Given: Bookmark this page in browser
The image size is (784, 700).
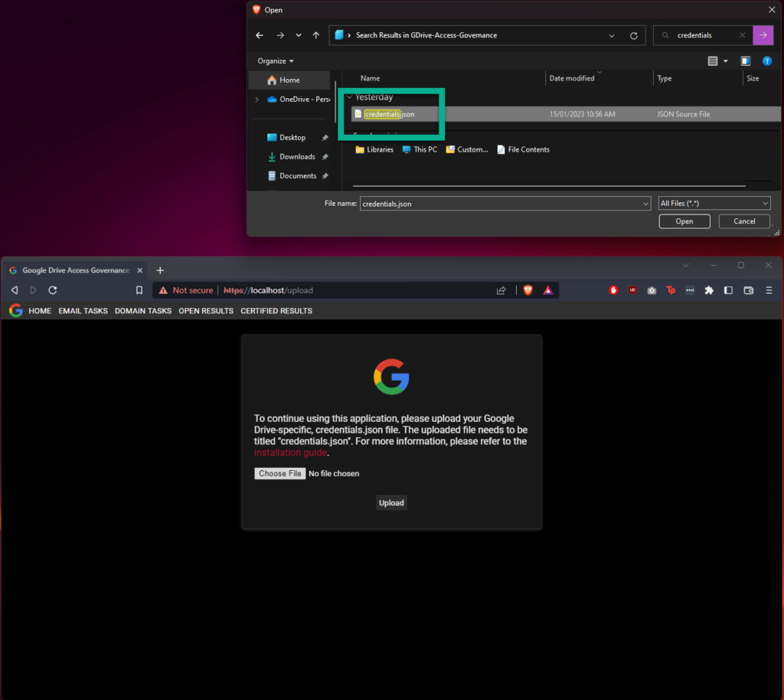Looking at the screenshot, I should 139,290.
